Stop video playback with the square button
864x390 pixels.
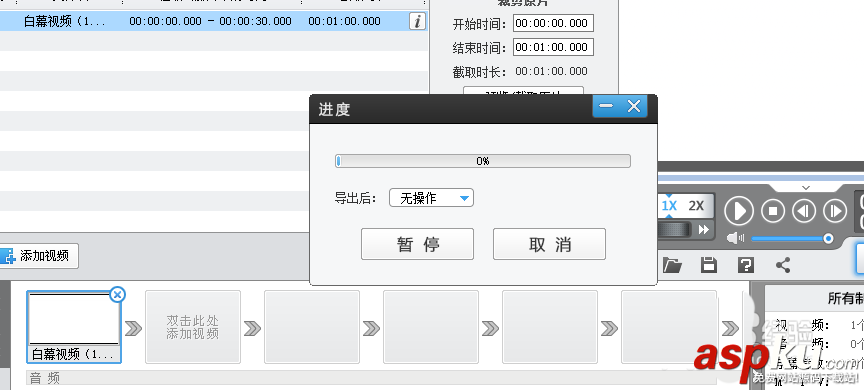point(773,211)
